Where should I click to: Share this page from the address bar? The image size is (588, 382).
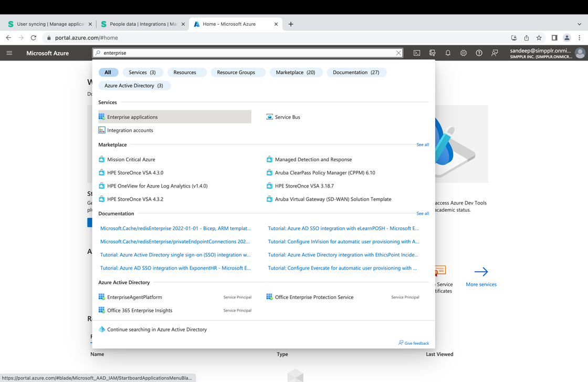click(x=527, y=37)
